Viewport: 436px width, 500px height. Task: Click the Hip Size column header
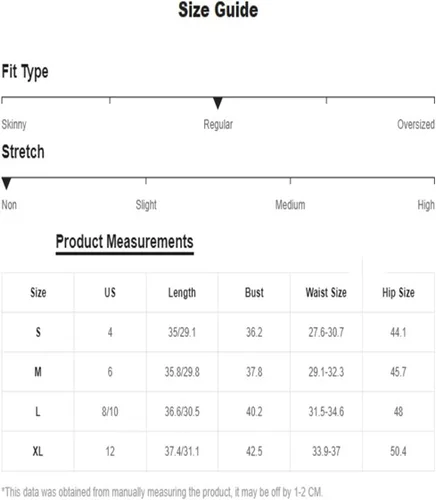(398, 293)
